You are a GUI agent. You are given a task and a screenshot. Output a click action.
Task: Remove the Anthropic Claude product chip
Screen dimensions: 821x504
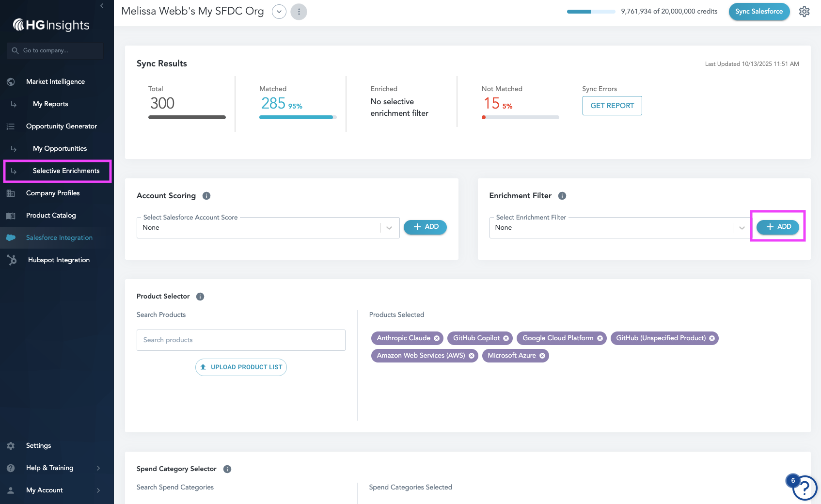pyautogui.click(x=437, y=338)
